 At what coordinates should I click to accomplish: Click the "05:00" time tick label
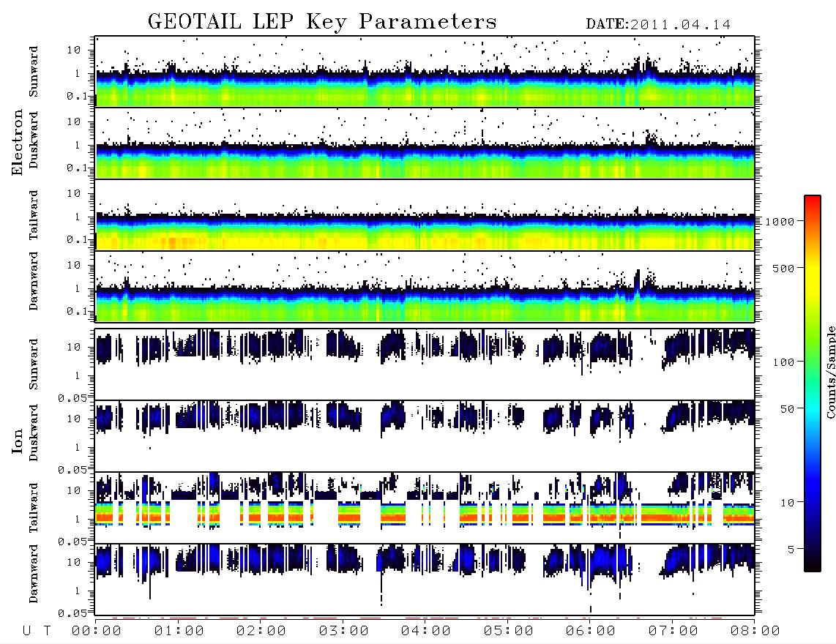click(509, 632)
